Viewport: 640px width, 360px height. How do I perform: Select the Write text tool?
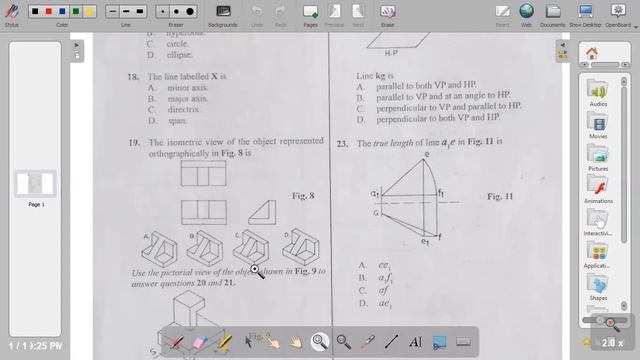point(416,341)
